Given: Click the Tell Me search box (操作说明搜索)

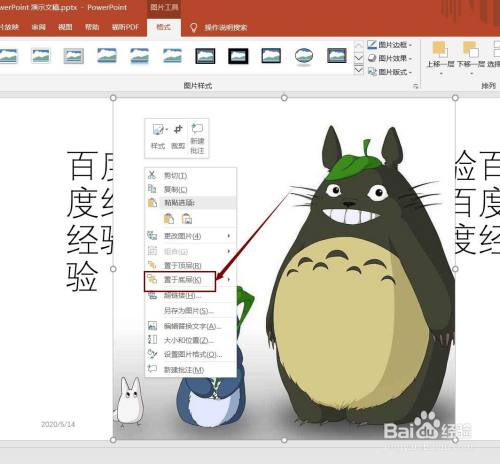Looking at the screenshot, I should 226,27.
